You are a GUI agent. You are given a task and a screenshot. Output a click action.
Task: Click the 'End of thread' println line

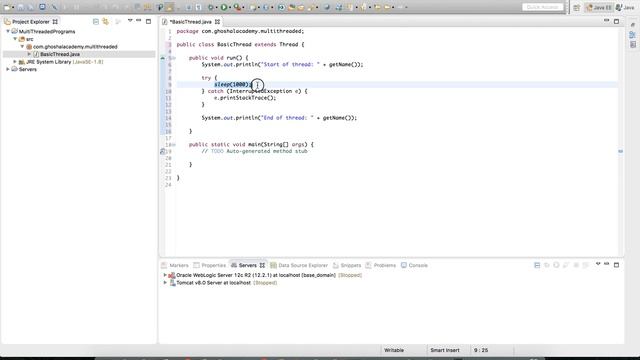pos(279,118)
